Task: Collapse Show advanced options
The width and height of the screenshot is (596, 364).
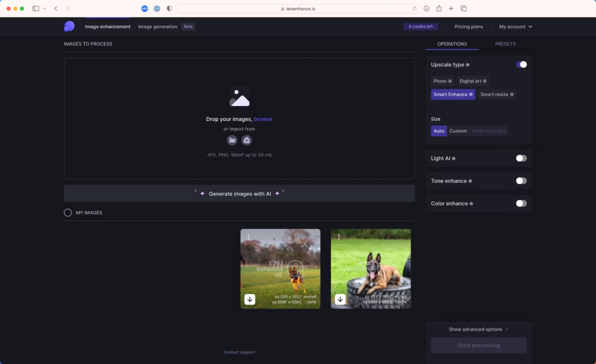Action: coord(479,329)
